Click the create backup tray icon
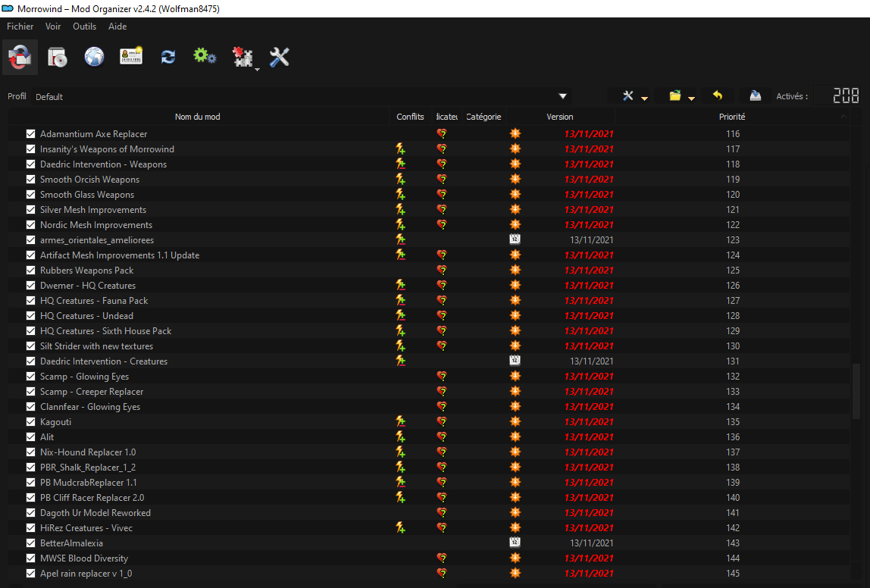 click(755, 96)
